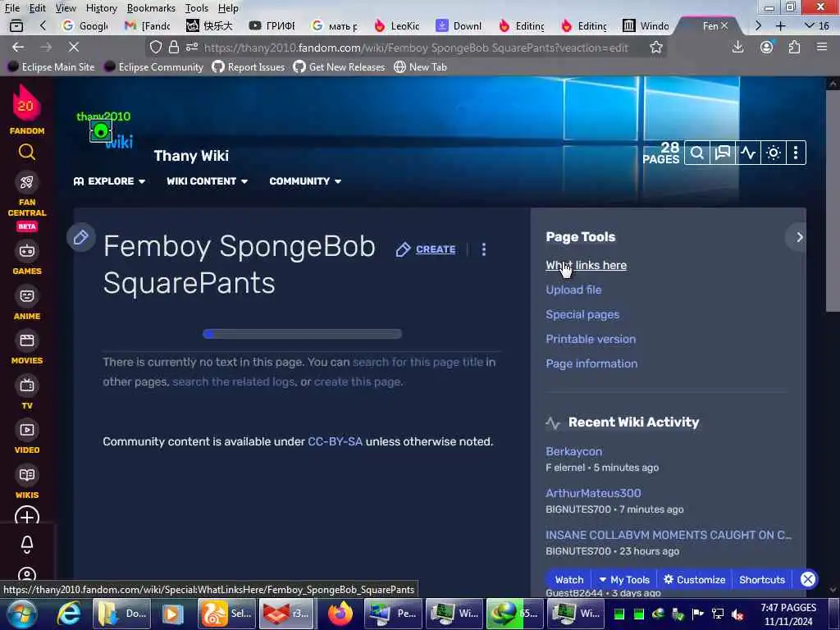Viewport: 840px width, 630px height.
Task: Bookmark this page with star icon
Action: coord(656,48)
